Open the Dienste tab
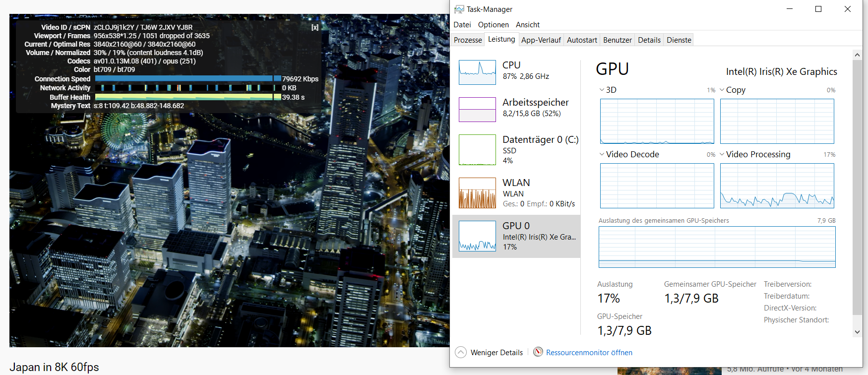This screenshot has height=375, width=868. click(679, 40)
